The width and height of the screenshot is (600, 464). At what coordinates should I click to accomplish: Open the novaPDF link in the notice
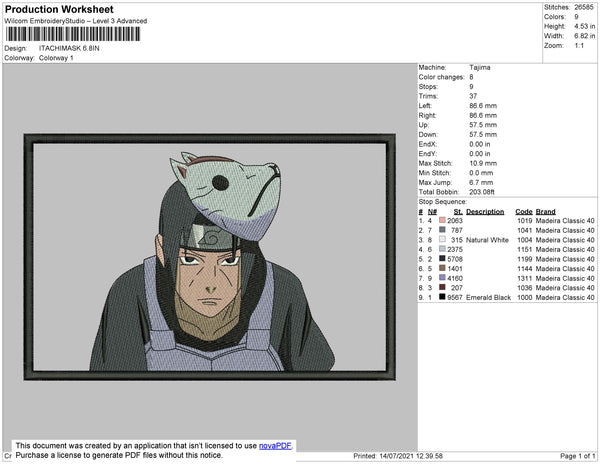[x=275, y=446]
